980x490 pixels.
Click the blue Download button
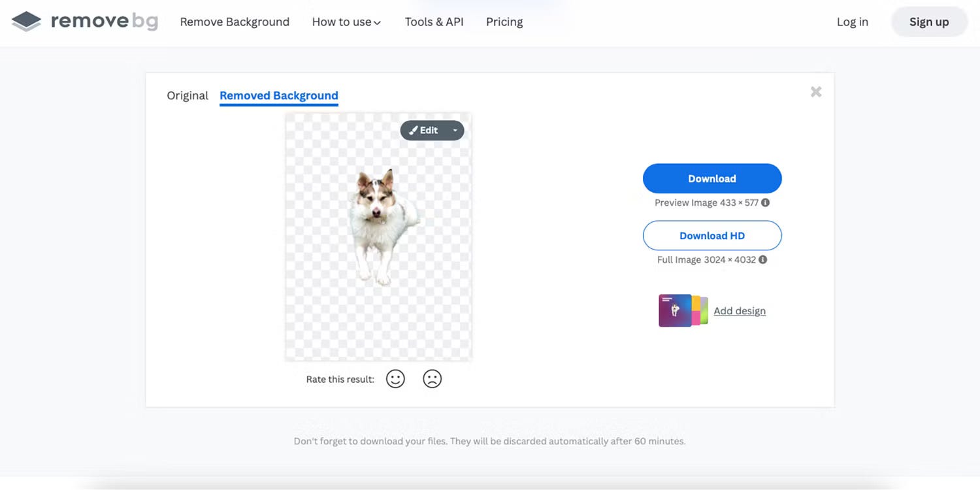[712, 178]
